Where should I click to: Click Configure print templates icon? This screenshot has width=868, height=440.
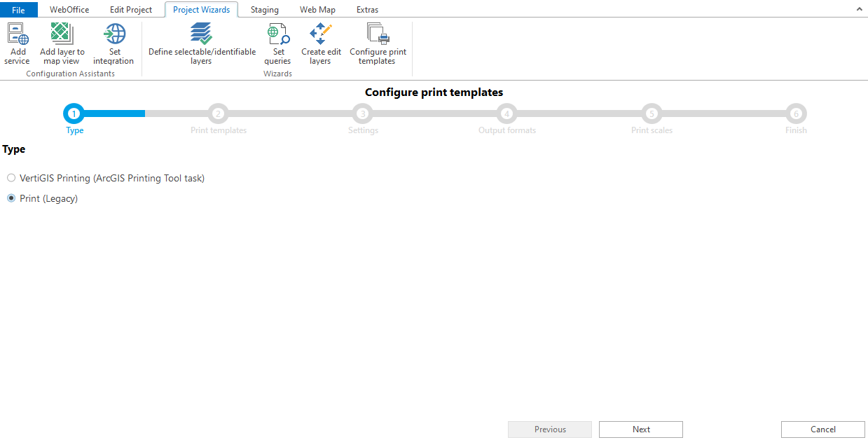coord(378,34)
